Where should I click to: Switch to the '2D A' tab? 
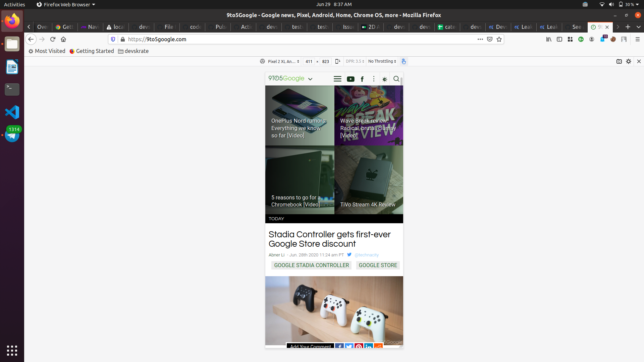[x=371, y=27]
